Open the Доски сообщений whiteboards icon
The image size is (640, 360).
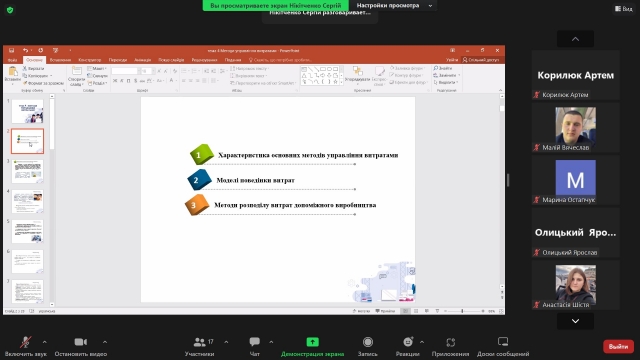pos(503,342)
